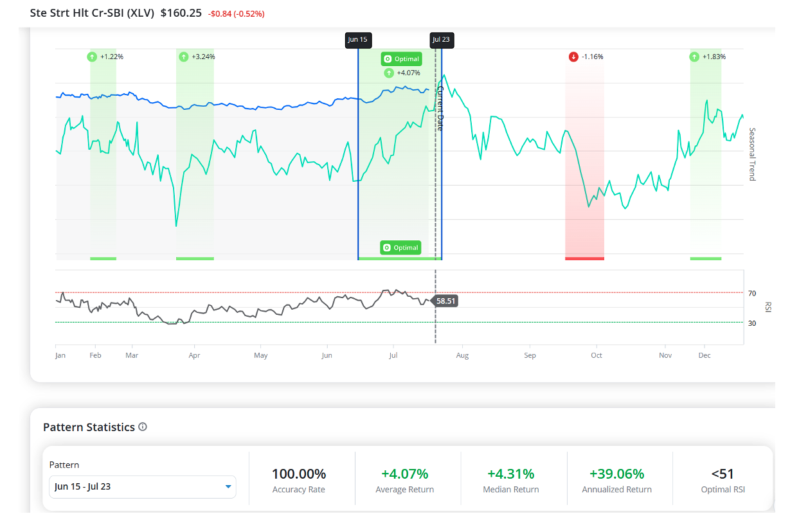Click the 100.00% Accuracy Rate value
Screen dimensions: 808x532
299,474
